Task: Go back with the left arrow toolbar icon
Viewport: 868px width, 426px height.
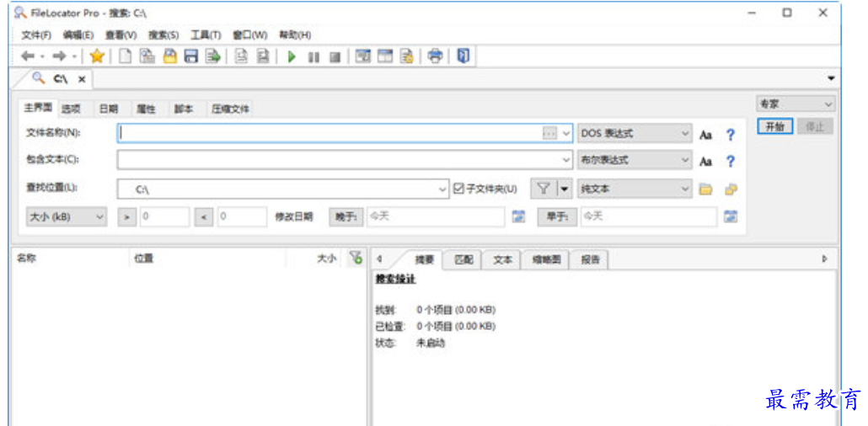Action: pyautogui.click(x=28, y=56)
